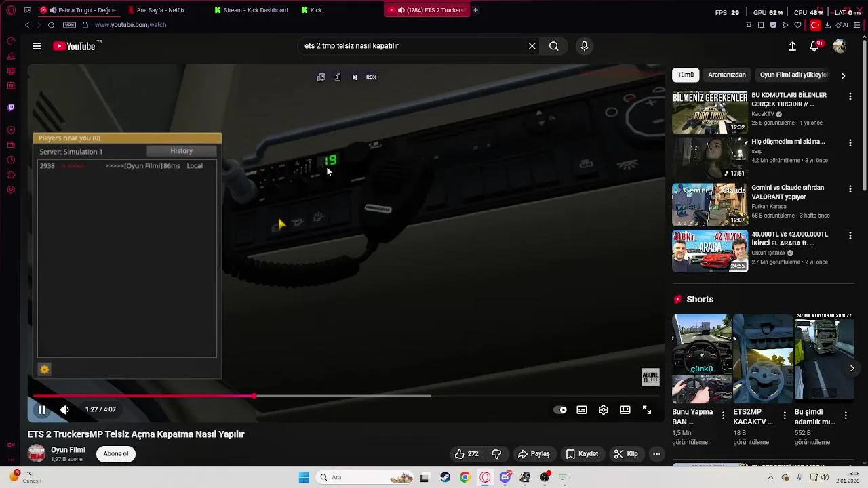
Task: Like the video with 272 likes
Action: point(467,454)
